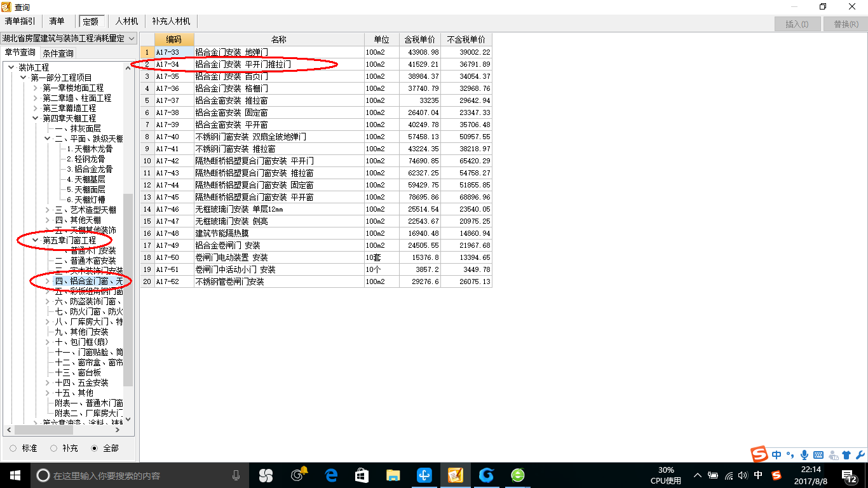Click the 含税单价 column header

[x=420, y=39]
